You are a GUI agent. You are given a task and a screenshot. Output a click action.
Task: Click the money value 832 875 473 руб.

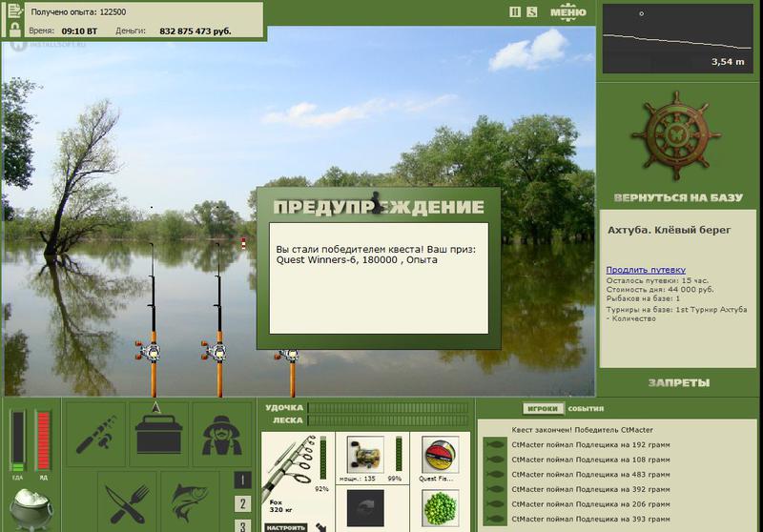196,31
